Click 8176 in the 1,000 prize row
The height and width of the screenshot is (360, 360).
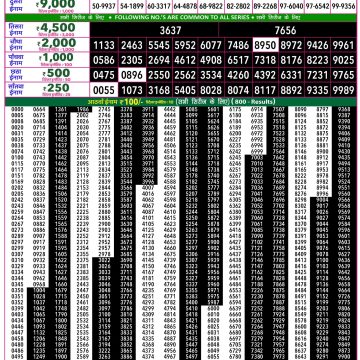[x=291, y=60]
